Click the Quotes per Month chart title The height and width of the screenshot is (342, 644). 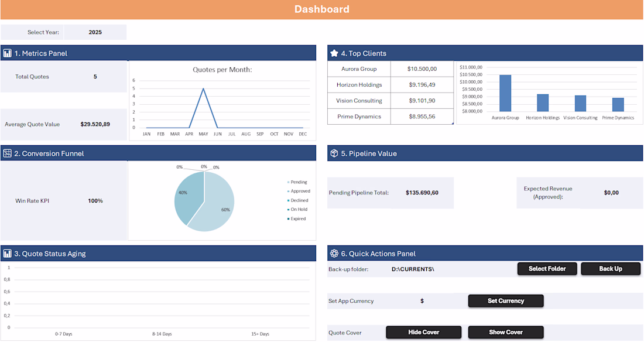click(222, 70)
